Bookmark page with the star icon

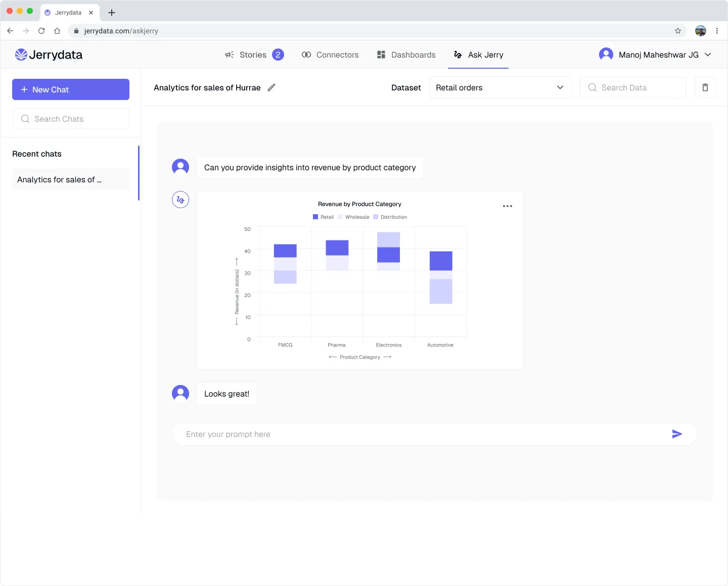(x=678, y=31)
